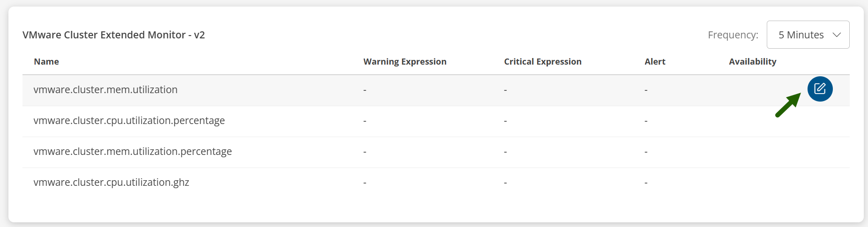
Task: Click Warning Expression cell of vmware.cluster.cpu.utilization.ghz
Action: pyautogui.click(x=365, y=183)
